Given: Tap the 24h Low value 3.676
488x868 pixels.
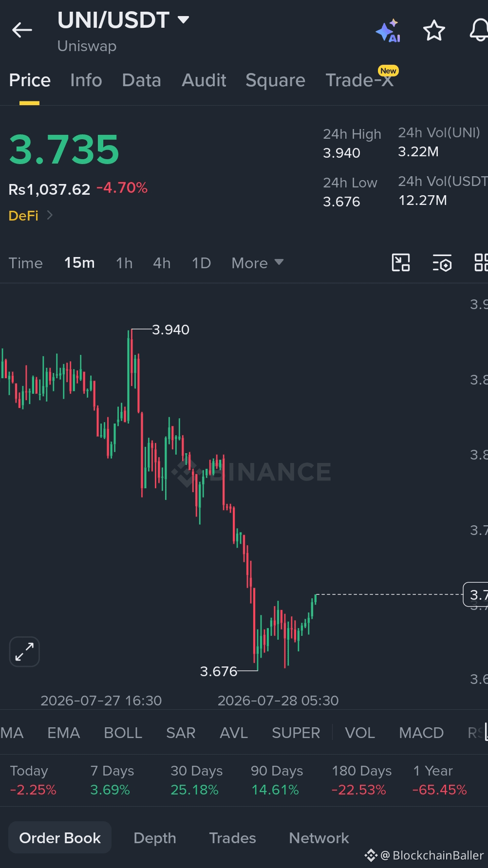Looking at the screenshot, I should 341,202.
